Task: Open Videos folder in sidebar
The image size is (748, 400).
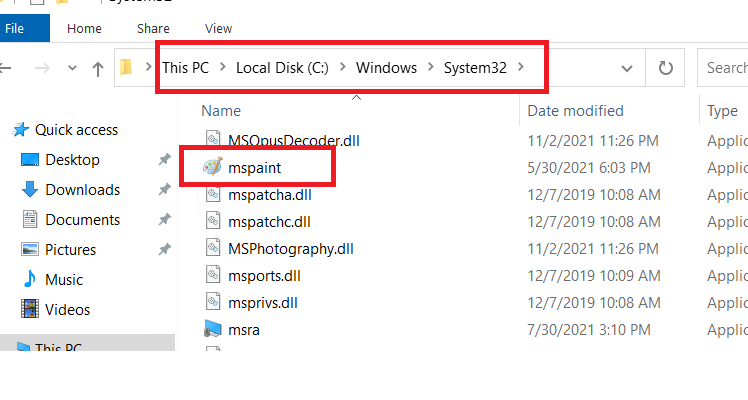Action: tap(67, 310)
